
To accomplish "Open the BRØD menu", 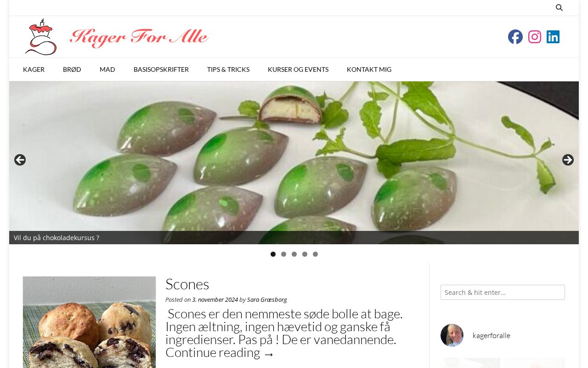I will [x=72, y=69].
